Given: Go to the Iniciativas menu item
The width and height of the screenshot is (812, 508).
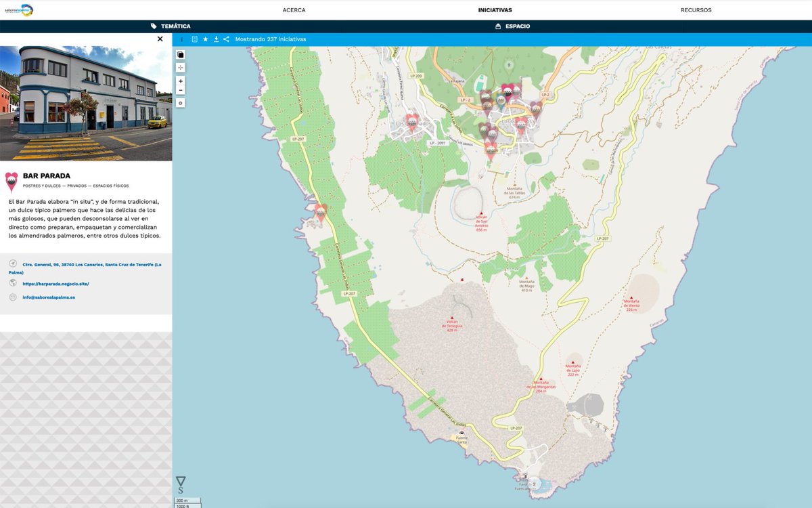Looking at the screenshot, I should 495,10.
